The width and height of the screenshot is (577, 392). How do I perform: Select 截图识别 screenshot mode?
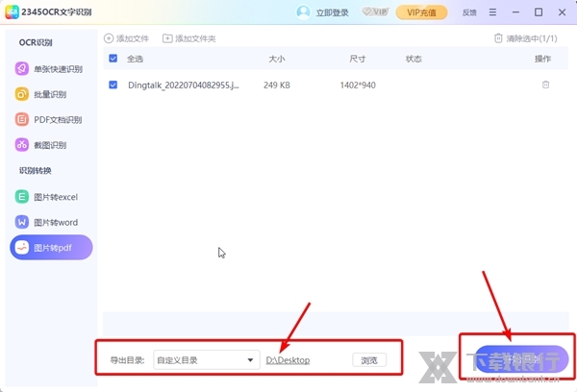pos(51,145)
